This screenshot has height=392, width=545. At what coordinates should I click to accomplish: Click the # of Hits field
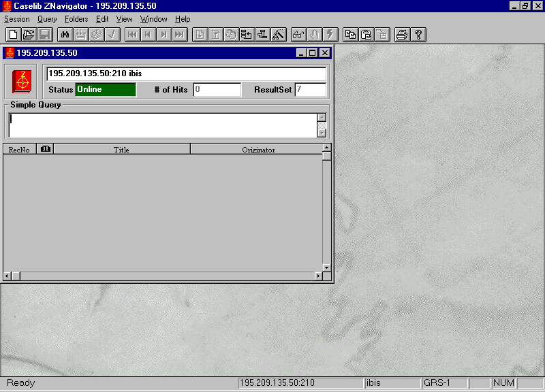[x=217, y=90]
